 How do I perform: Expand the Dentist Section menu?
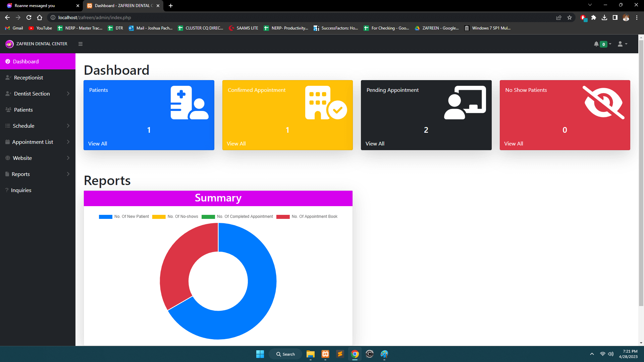click(x=38, y=94)
